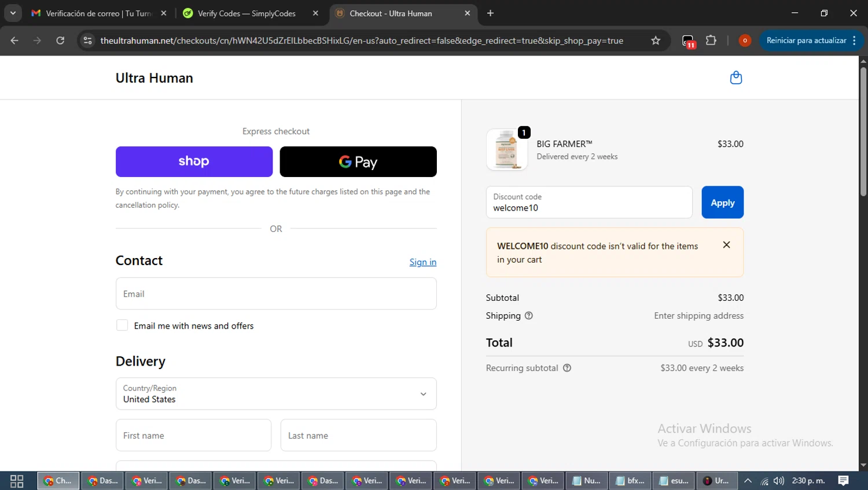This screenshot has width=868, height=490.
Task: Apply the discount code
Action: click(722, 202)
